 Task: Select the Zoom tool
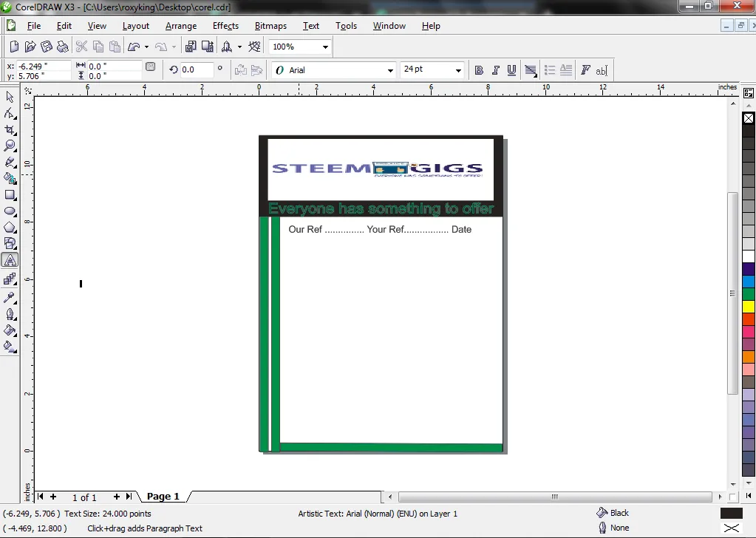10,146
